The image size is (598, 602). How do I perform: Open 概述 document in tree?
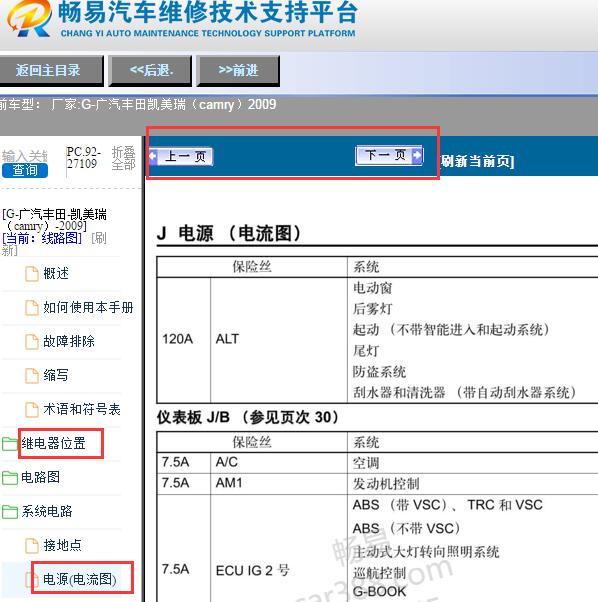click(x=56, y=273)
